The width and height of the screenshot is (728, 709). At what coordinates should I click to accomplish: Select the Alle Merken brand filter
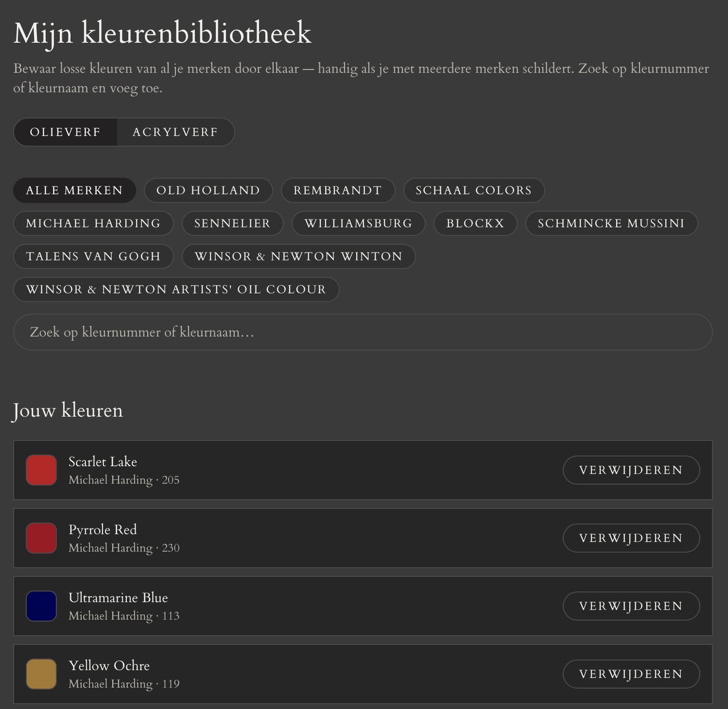(x=74, y=190)
